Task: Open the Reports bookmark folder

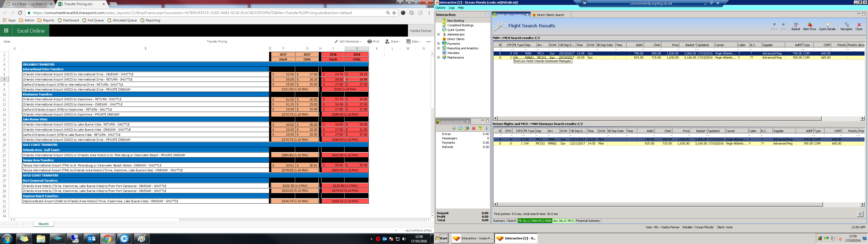Action: pyautogui.click(x=46, y=20)
